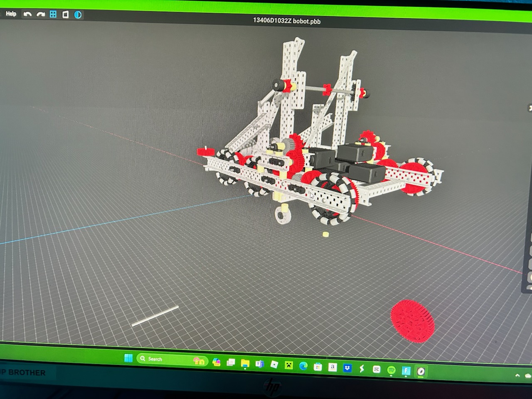Open Spotify from the taskbar
The width and height of the screenshot is (532, 399).
pos(391,369)
